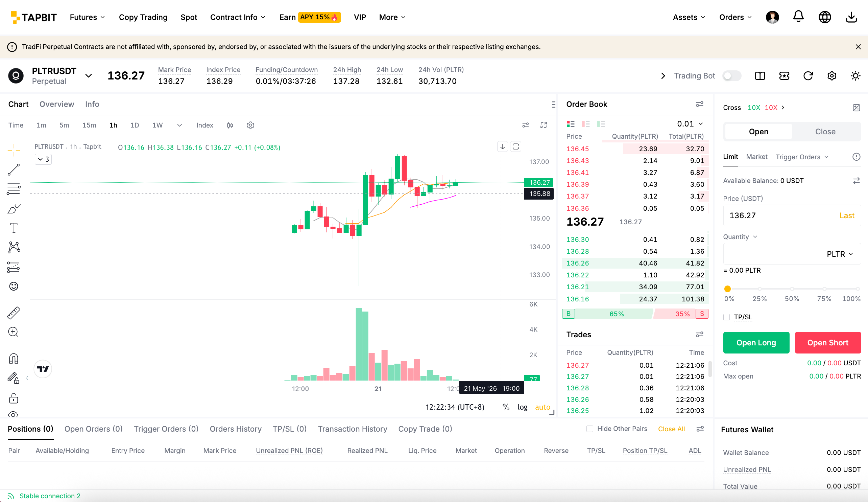The width and height of the screenshot is (868, 502).
Task: Expand chart to fullscreen
Action: [544, 125]
